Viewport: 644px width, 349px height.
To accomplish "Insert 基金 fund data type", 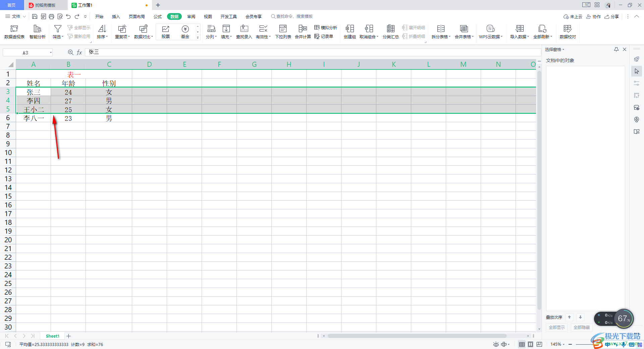I will point(185,32).
